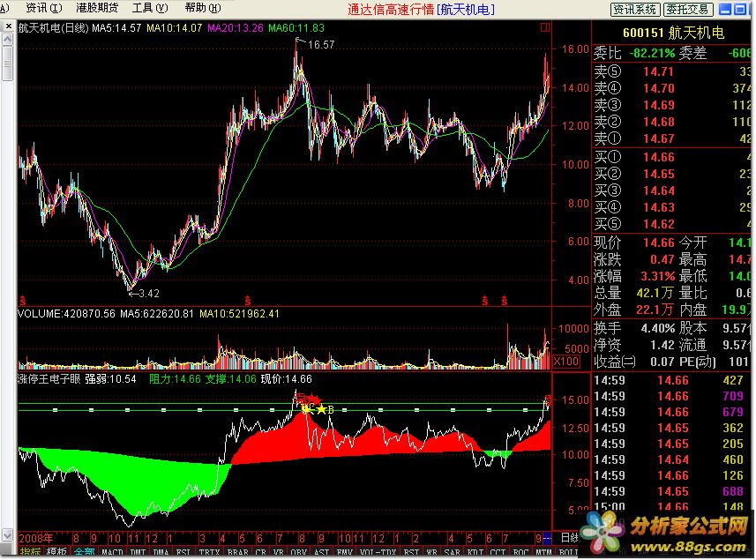Select the FSL indicator tab
Viewport: 756px width, 560px height.
point(183,552)
